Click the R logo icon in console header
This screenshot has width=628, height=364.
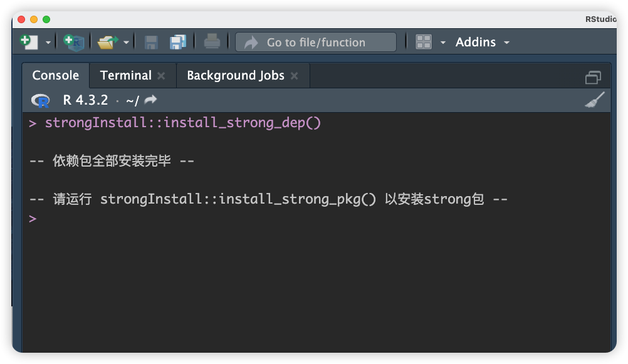click(41, 100)
